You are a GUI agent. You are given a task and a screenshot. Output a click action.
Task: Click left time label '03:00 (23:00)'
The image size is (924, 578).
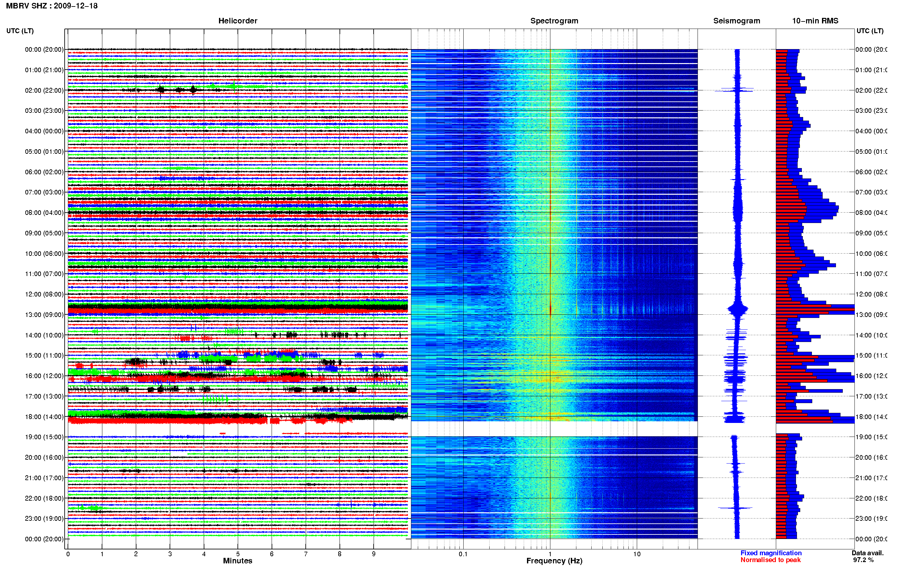(44, 111)
